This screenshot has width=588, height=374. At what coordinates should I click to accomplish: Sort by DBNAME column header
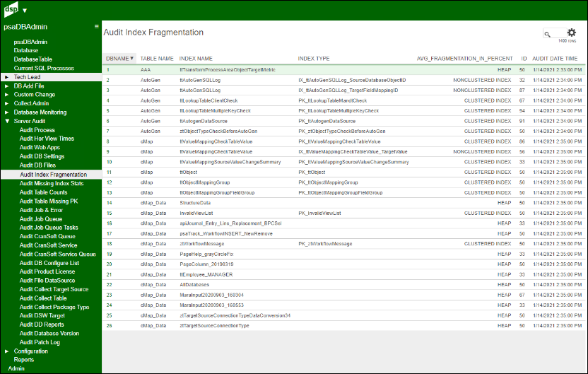(119, 59)
